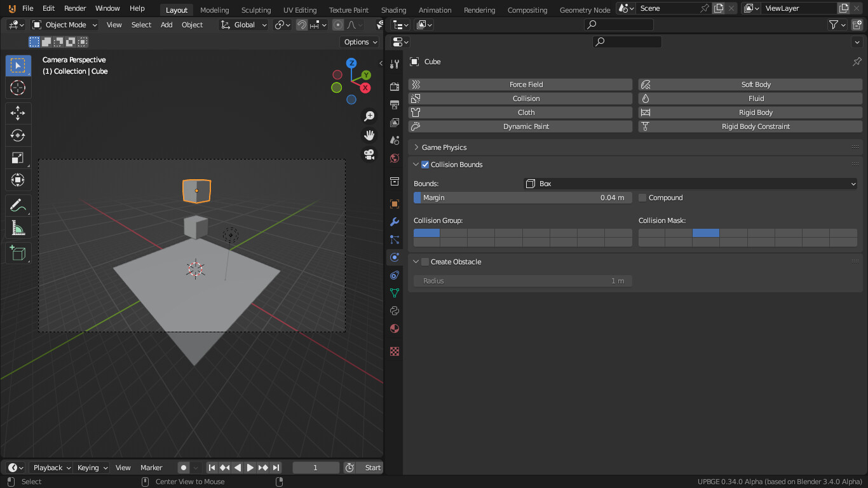Switch to the Sculpting workspace tab
Screen dimensions: 868x488
(256, 10)
